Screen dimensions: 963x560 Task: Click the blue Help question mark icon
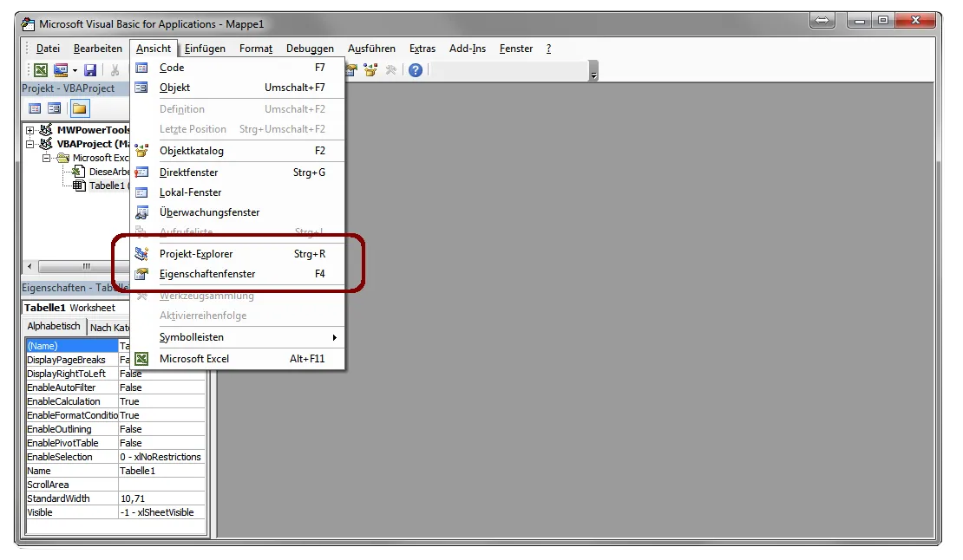click(x=416, y=70)
